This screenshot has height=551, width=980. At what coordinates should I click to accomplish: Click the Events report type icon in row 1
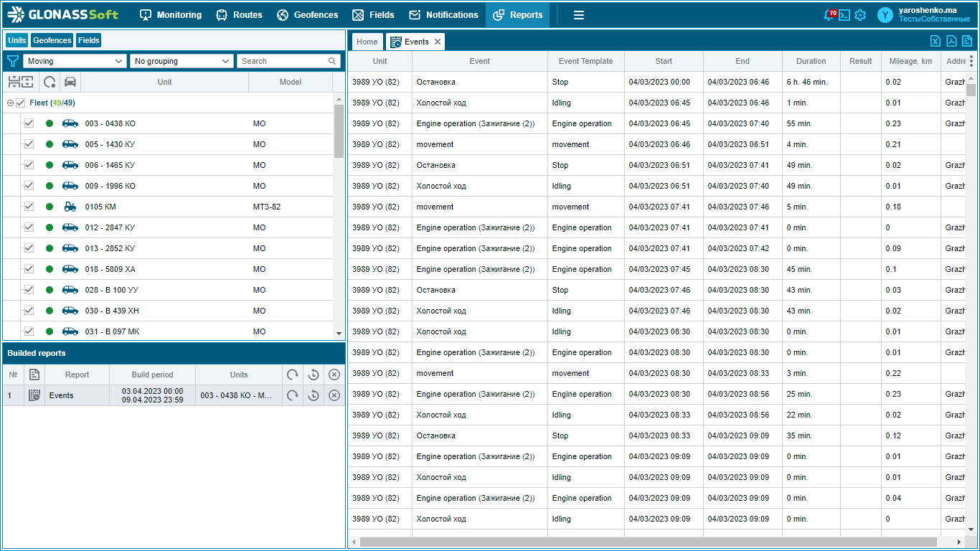(x=34, y=395)
